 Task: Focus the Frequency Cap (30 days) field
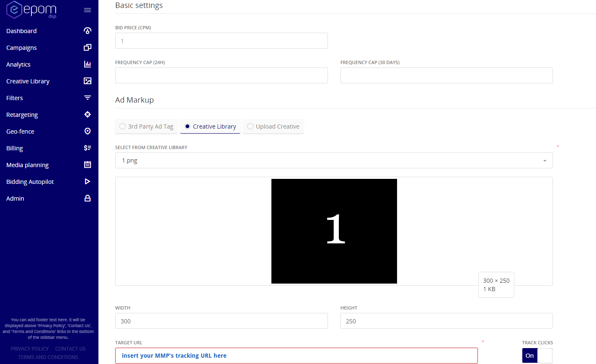(446, 75)
